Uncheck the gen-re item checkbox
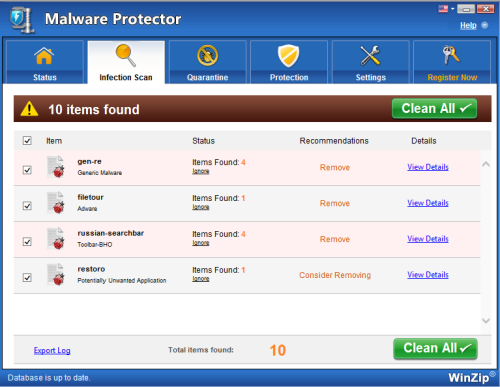The image size is (500, 387). (x=27, y=170)
